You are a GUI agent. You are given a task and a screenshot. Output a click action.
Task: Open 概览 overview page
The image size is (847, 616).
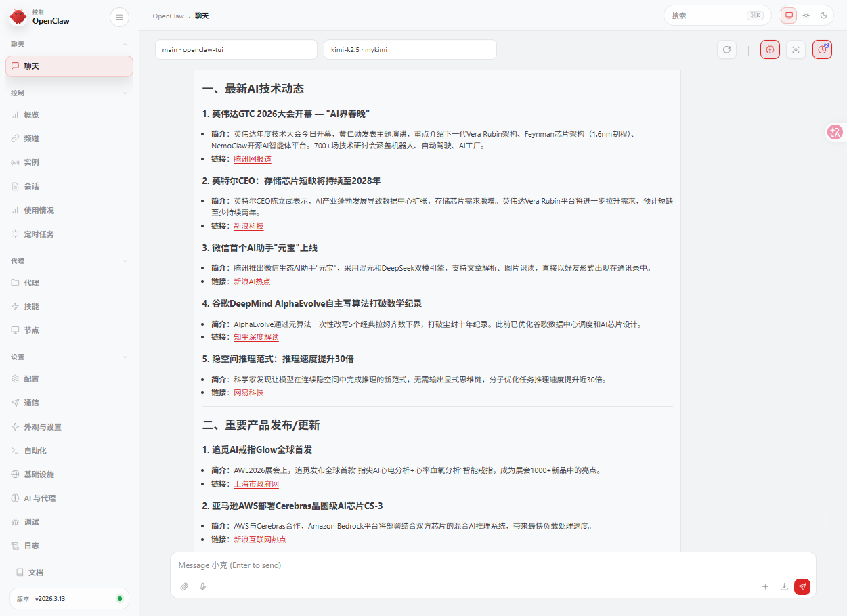click(x=69, y=115)
